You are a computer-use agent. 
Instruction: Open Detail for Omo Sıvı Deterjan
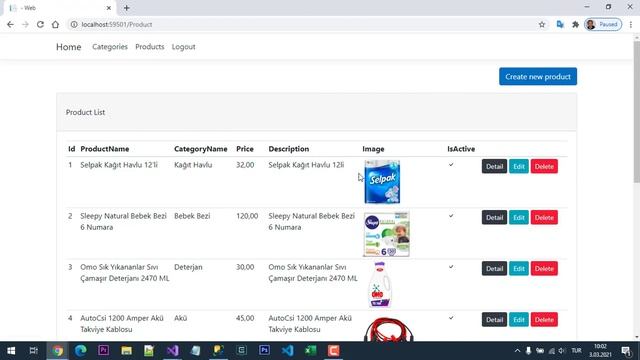[494, 269]
